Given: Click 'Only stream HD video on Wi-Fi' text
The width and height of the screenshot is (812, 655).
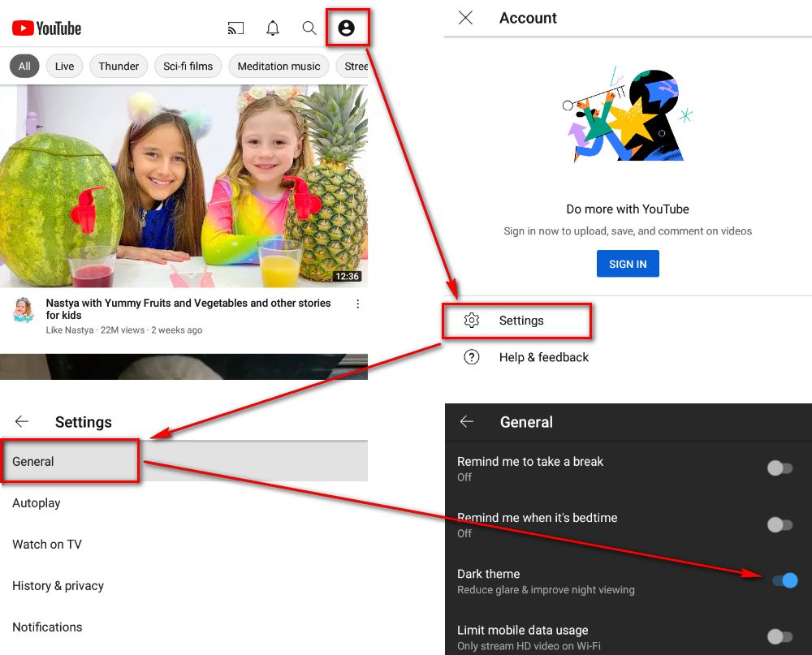Looking at the screenshot, I should [529, 646].
